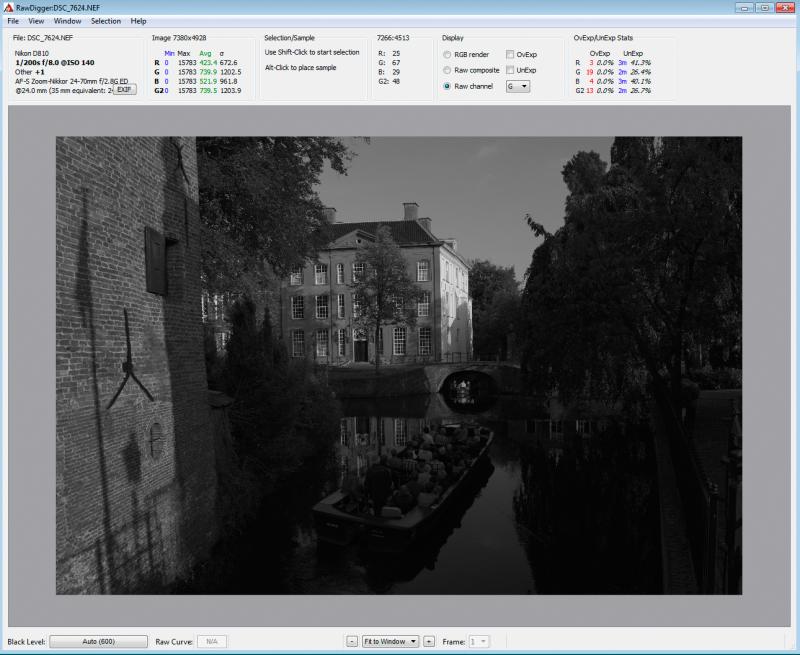Open the Fit to Window zoom dropdown

390,641
